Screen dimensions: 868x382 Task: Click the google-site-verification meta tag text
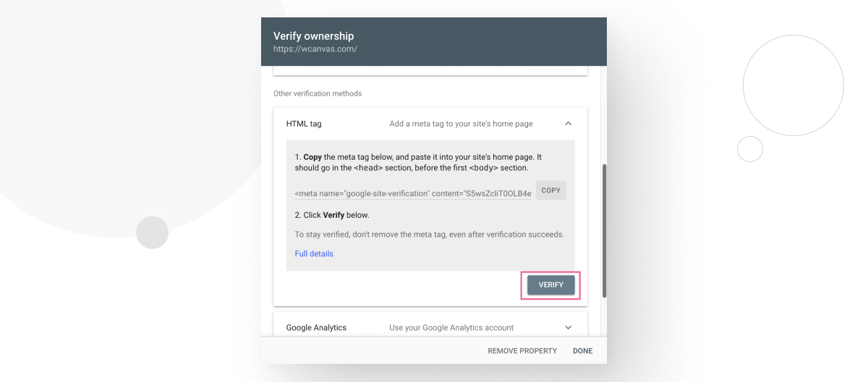[x=413, y=194]
